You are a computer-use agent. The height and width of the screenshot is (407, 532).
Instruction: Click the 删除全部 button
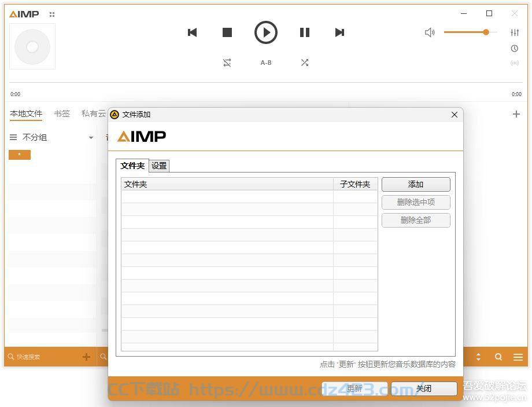point(416,220)
